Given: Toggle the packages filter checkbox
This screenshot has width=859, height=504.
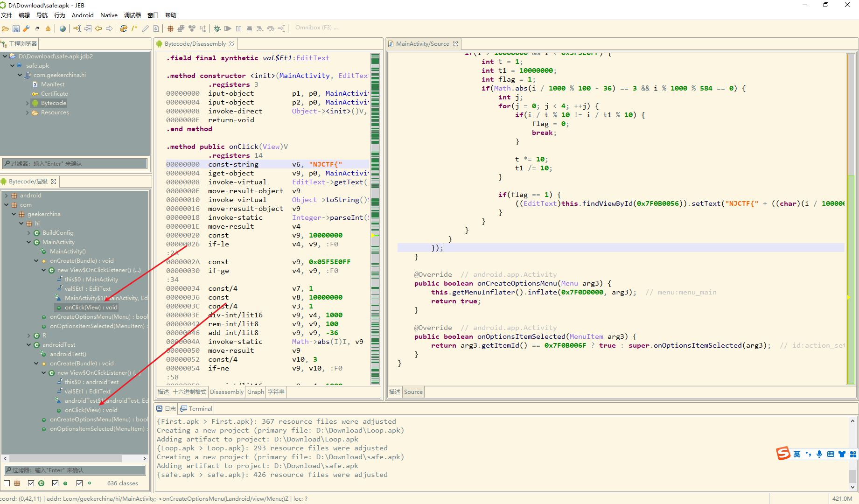Looking at the screenshot, I should coord(7,483).
